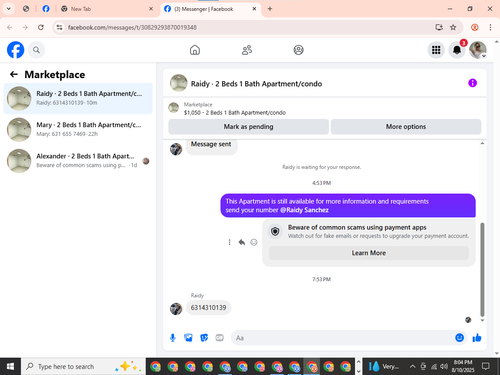Reload the page in Chrome
Image resolution: width=500 pixels, height=375 pixels.
[x=41, y=27]
